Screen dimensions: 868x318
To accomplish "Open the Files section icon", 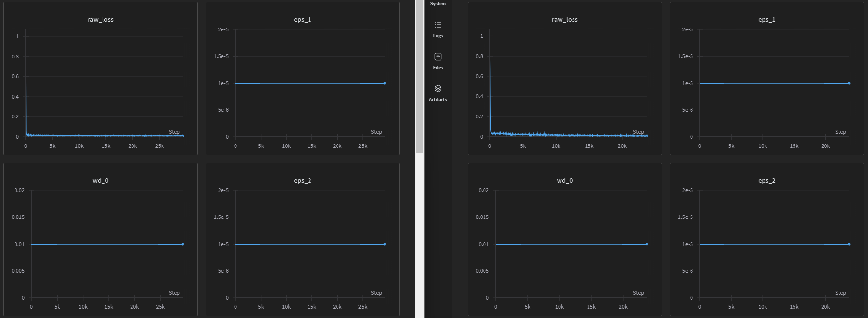I will [x=438, y=57].
